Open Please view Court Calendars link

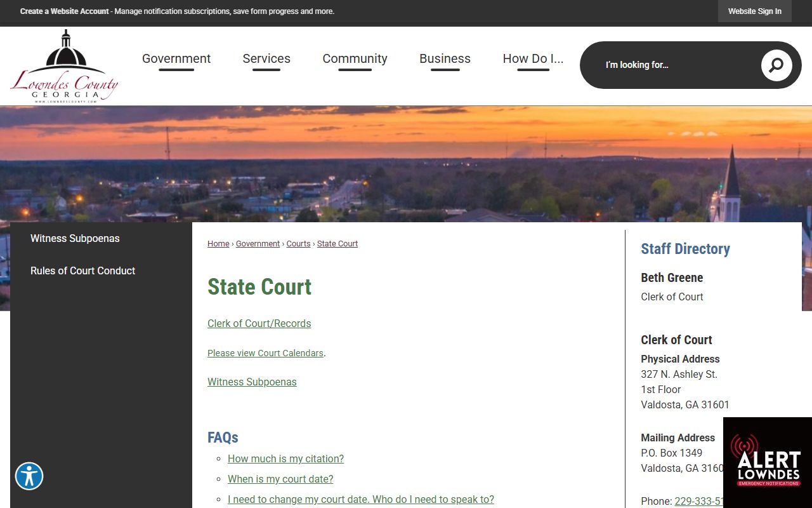[265, 353]
